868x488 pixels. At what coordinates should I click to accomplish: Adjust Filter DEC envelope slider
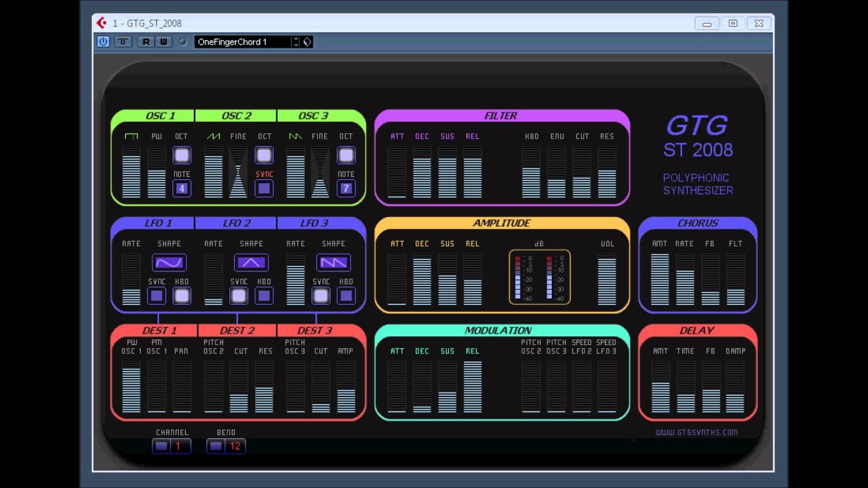pos(422,172)
